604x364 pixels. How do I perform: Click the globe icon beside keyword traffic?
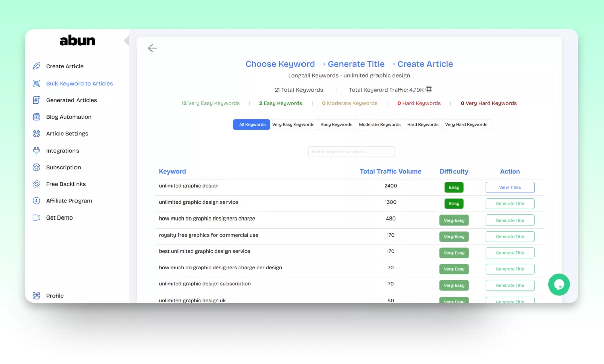[x=429, y=89]
